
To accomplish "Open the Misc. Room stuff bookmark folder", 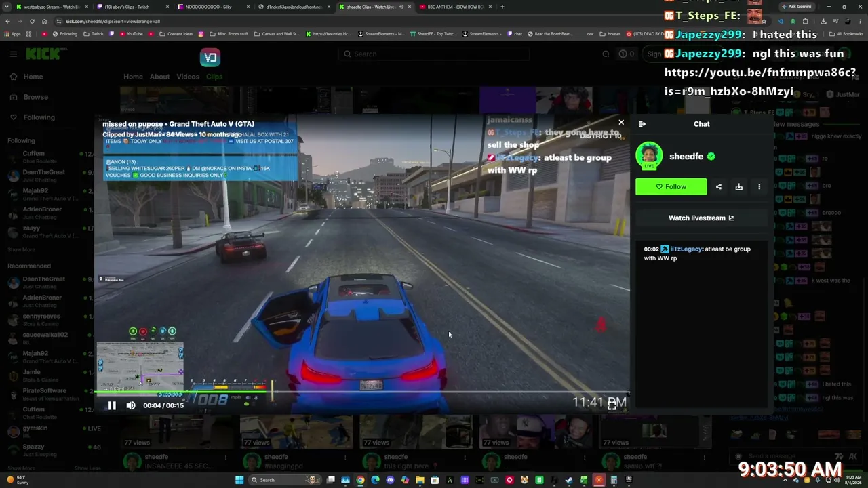I will coord(229,34).
